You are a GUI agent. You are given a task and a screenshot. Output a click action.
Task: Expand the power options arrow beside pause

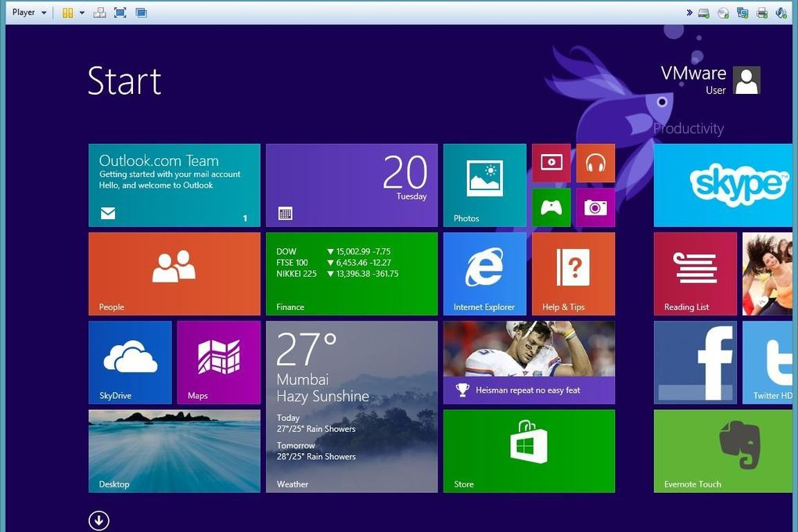(82, 13)
